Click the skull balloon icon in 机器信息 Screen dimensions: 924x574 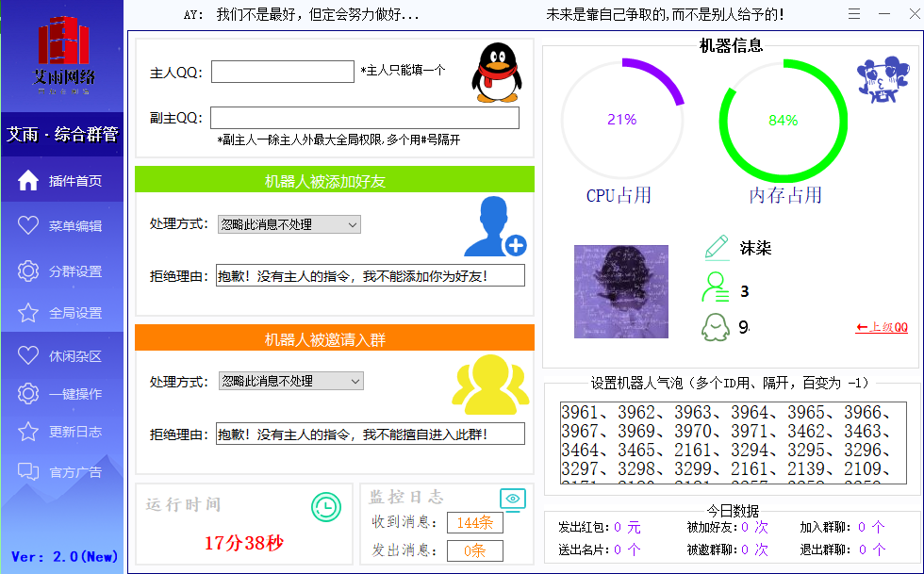point(882,78)
